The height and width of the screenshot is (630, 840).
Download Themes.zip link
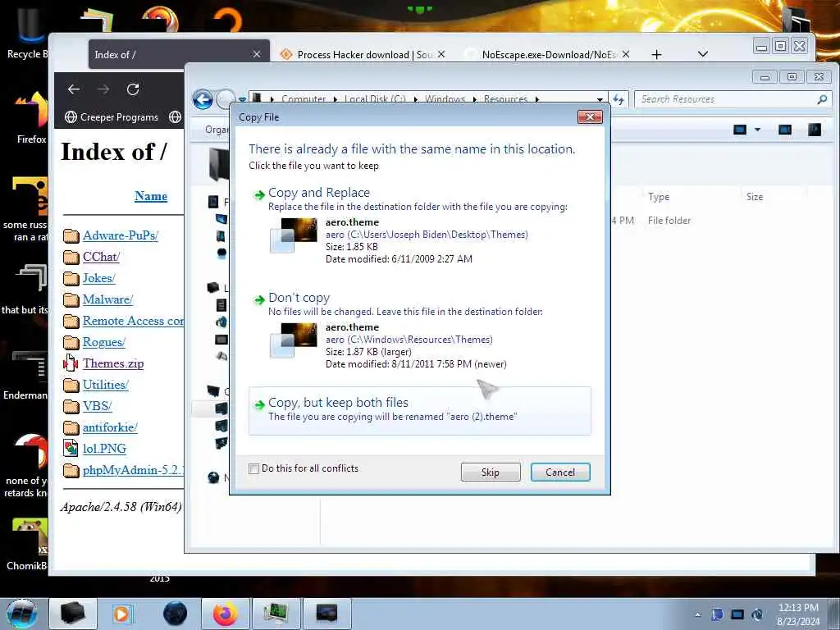(x=113, y=363)
